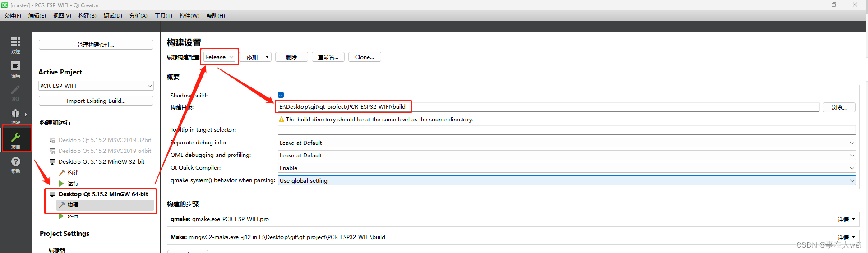Maximize the Qt Creator window
Viewport: 868px width, 253px height.
pos(834,5)
